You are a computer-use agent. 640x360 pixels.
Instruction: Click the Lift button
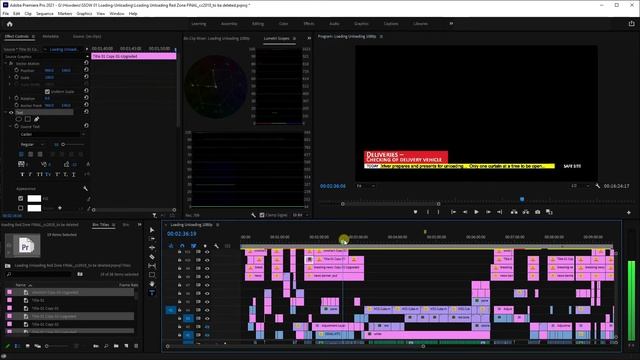[x=514, y=212]
